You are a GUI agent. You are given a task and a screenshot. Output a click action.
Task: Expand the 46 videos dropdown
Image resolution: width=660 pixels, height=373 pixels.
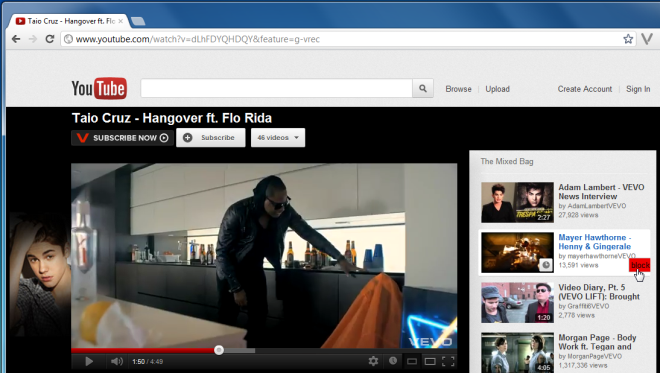278,138
